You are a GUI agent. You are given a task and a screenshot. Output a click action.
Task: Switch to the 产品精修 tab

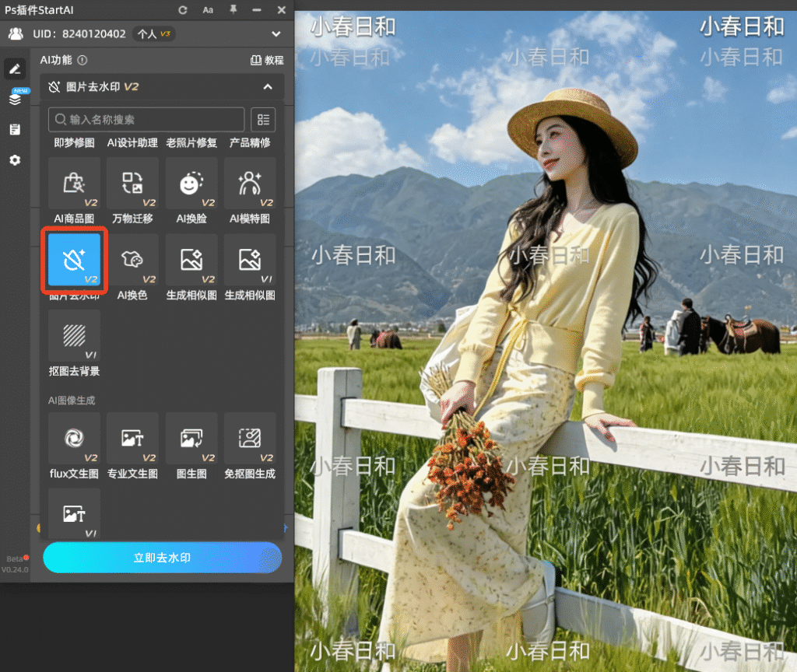coord(250,143)
